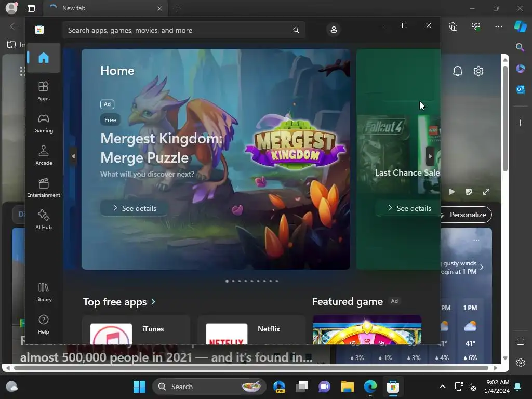The height and width of the screenshot is (399, 532).
Task: Open File Explorer from taskbar
Action: 348,387
